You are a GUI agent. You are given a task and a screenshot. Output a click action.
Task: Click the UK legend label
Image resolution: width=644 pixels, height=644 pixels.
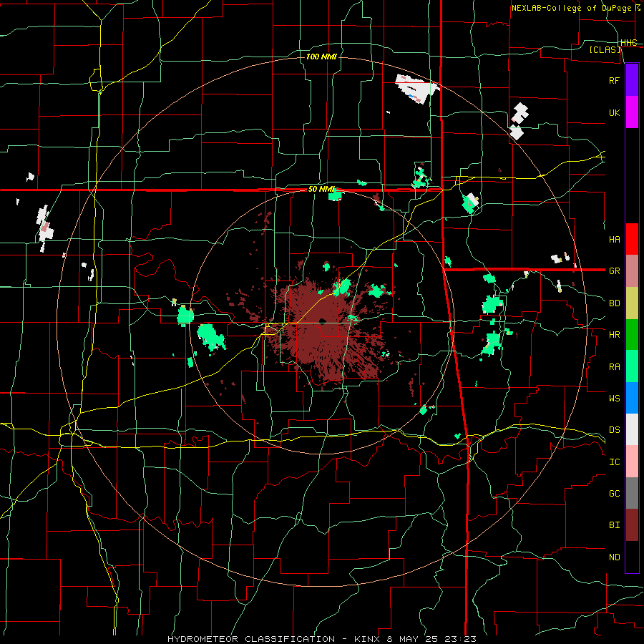[614, 112]
